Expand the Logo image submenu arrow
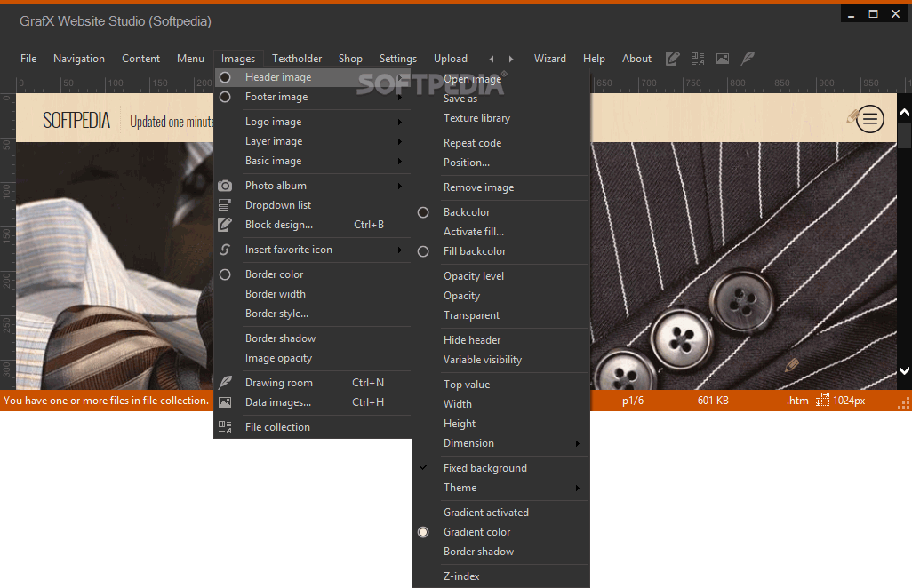 pos(400,122)
